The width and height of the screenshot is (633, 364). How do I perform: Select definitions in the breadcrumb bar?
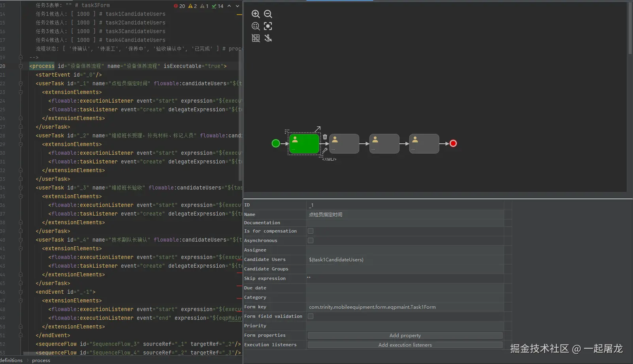pos(11,360)
